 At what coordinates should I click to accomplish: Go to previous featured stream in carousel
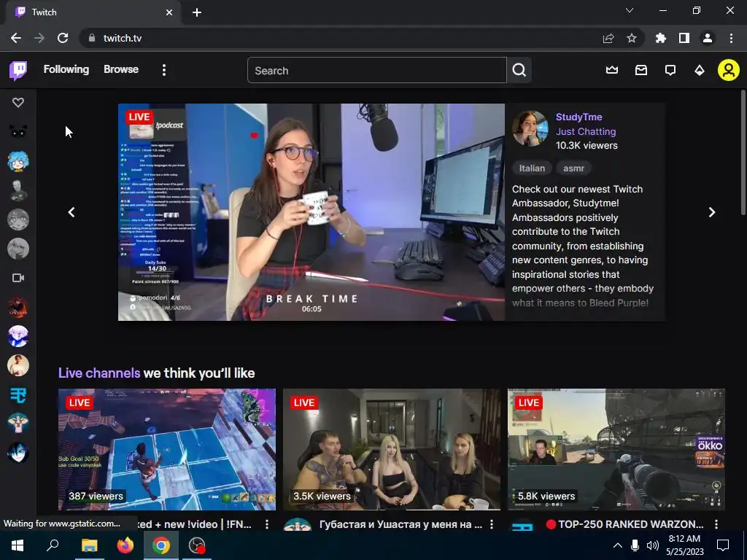tap(71, 212)
